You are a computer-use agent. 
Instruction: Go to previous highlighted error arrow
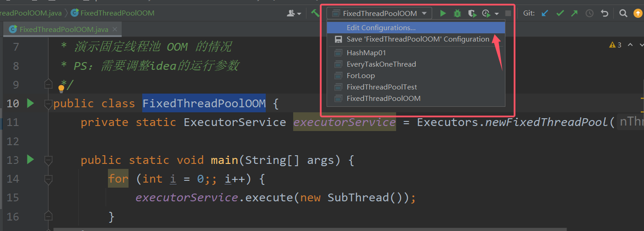630,45
